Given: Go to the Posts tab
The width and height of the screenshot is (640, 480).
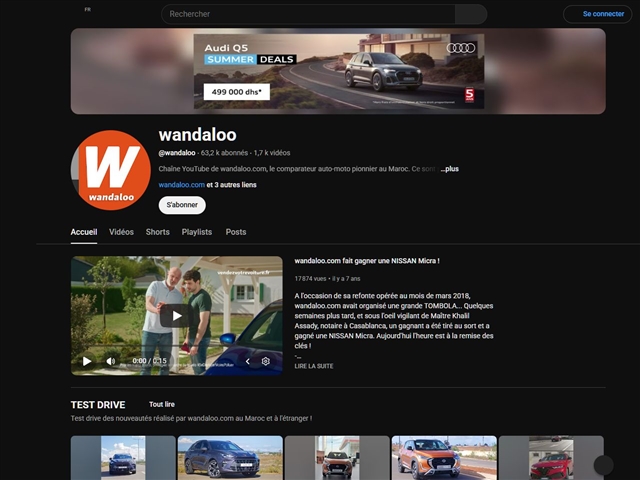Looking at the screenshot, I should coord(236,232).
